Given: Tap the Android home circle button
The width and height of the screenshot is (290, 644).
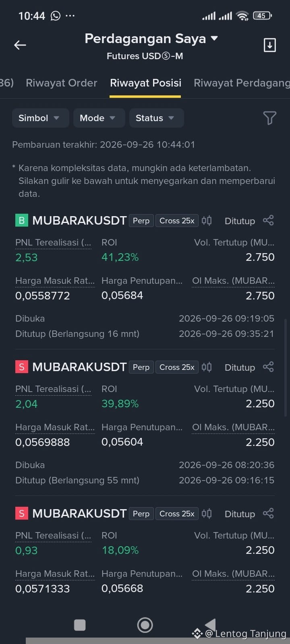Looking at the screenshot, I should [145, 625].
